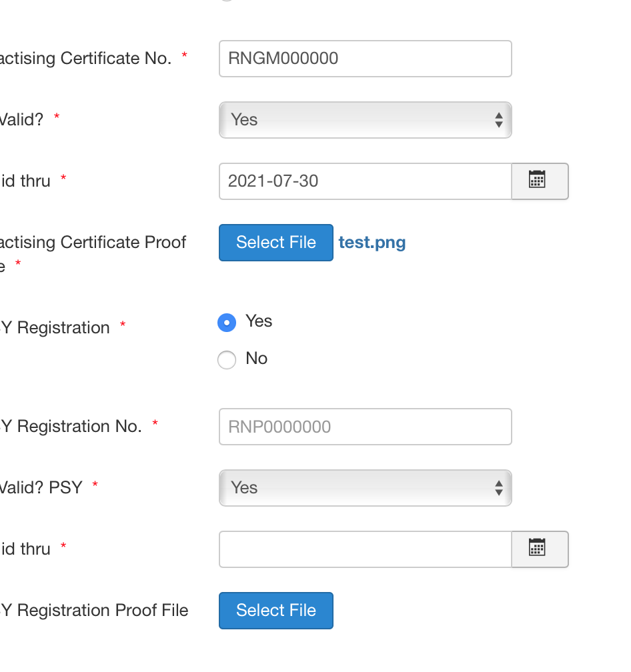Viewport: 631px width, 672px height.
Task: Click the Valid? label above valid thru
Action: click(21, 119)
